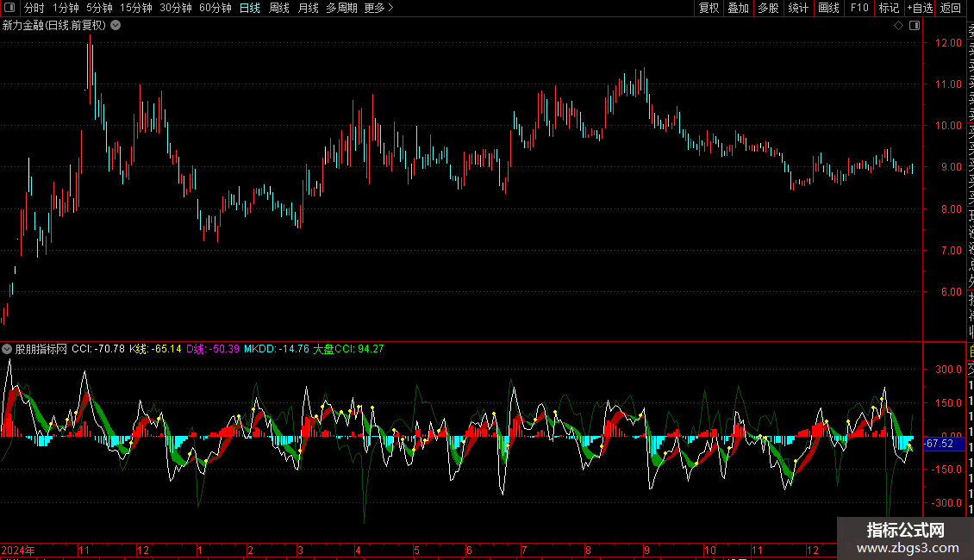The width and height of the screenshot is (974, 560).
Task: Select the 1分钟 period tab
Action: point(66,8)
